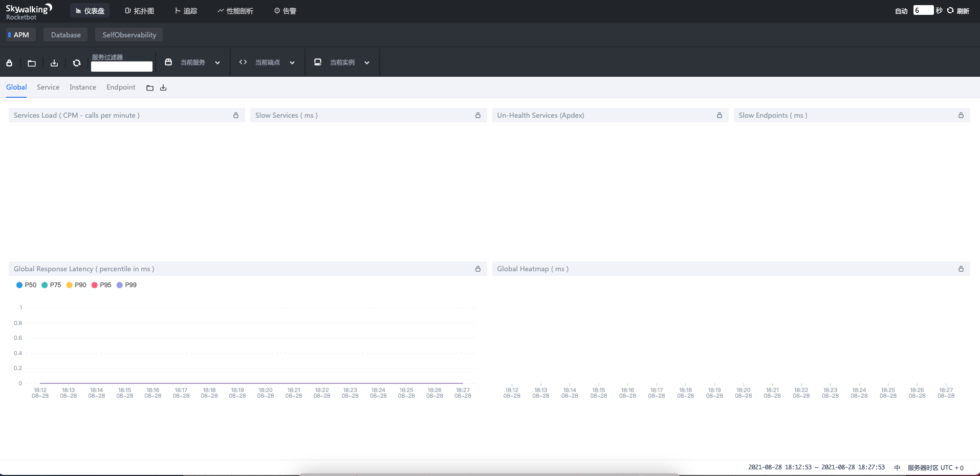The height and width of the screenshot is (476, 980).
Task: Expand the 当前端点 dropdown
Action: (268, 62)
